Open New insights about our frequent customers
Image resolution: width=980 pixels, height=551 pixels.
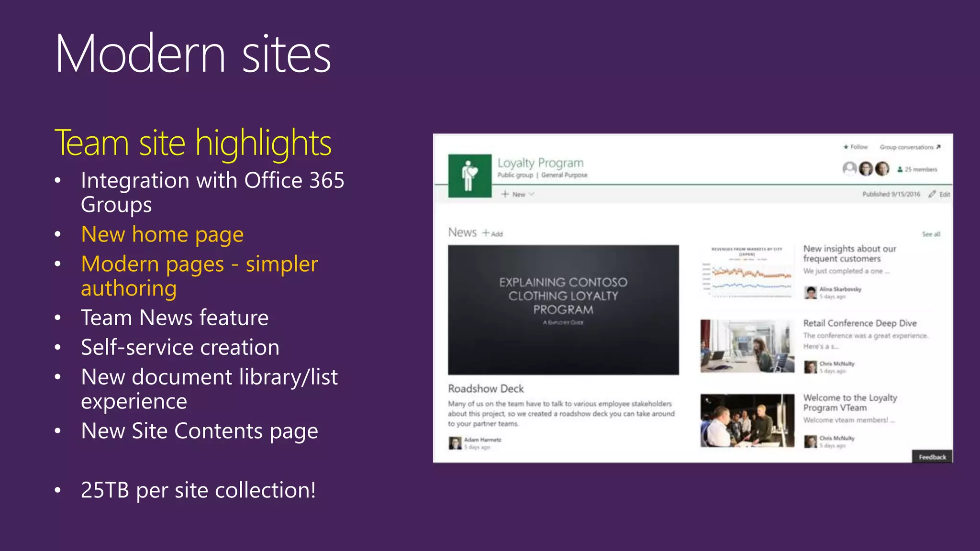pyautogui.click(x=849, y=253)
